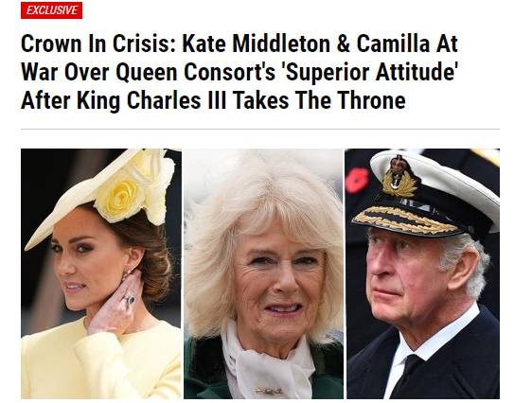The image size is (532, 403).
Task: Click the earring of woman in yellow hat
Action: pyautogui.click(x=128, y=273)
